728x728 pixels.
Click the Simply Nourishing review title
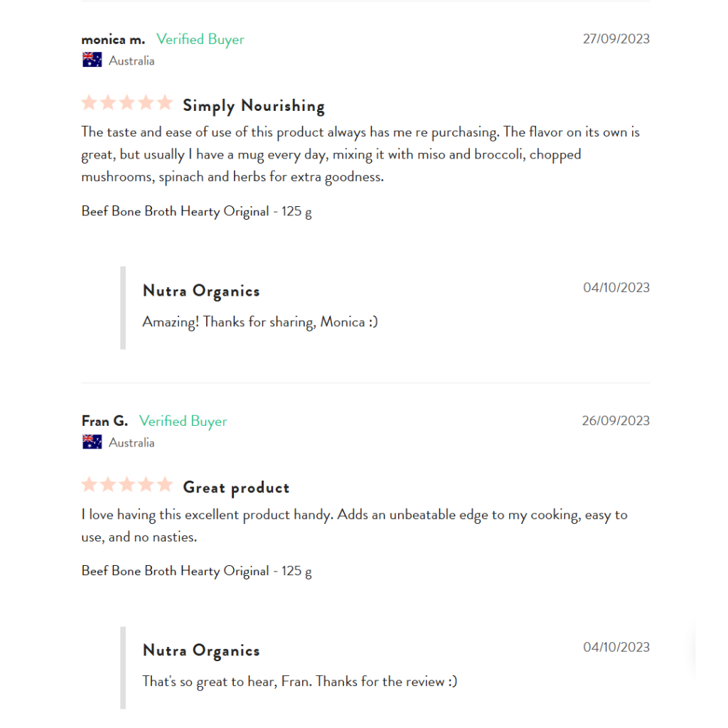(254, 106)
